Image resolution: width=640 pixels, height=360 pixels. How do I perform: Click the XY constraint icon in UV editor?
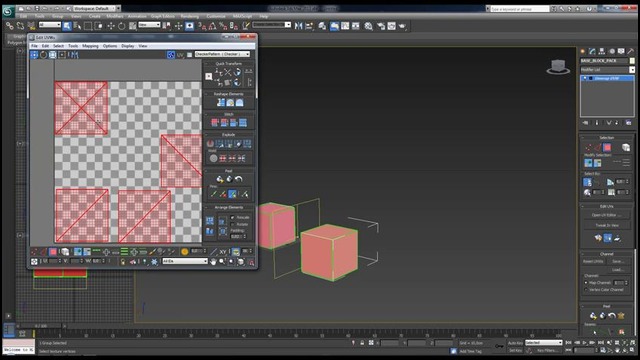pyautogui.click(x=223, y=252)
